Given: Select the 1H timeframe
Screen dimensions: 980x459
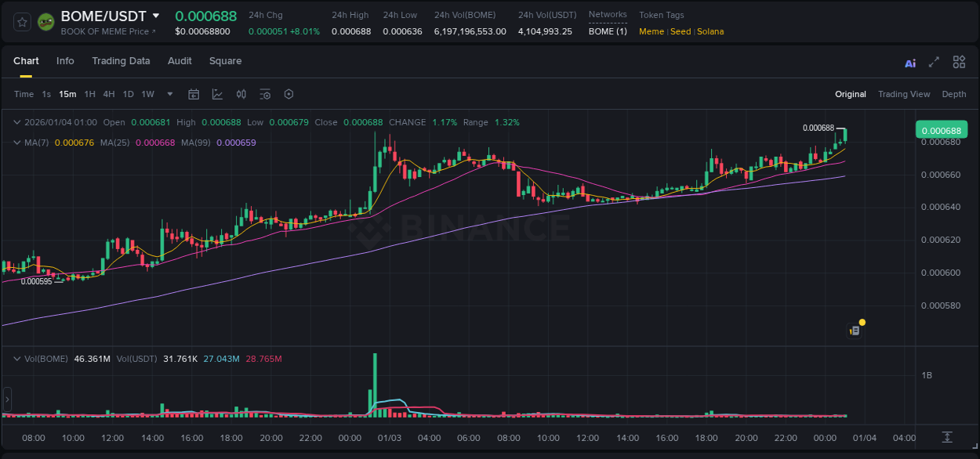Looking at the screenshot, I should tap(89, 94).
